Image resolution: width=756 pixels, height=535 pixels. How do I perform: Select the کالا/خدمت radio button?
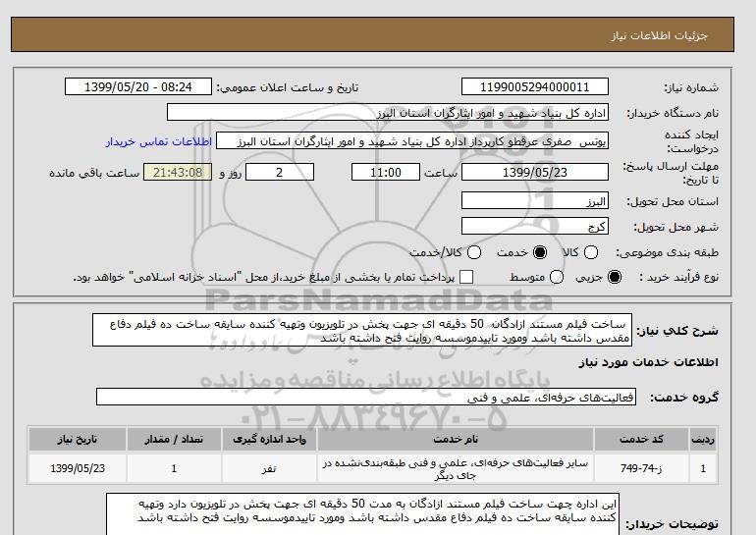474,252
